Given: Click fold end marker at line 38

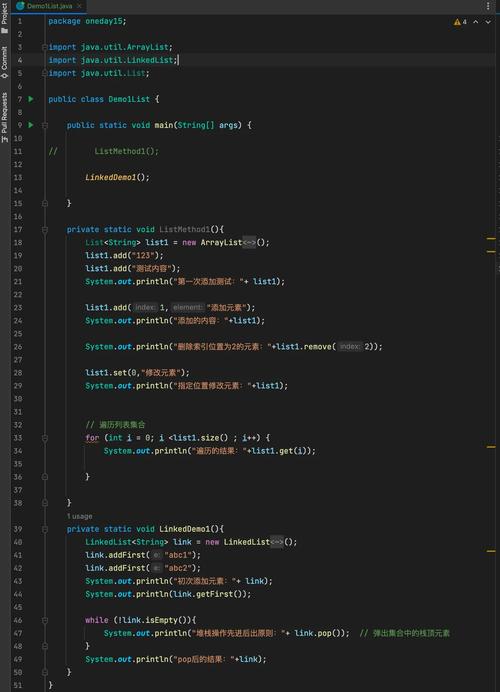Looking at the screenshot, I should coord(45,503).
